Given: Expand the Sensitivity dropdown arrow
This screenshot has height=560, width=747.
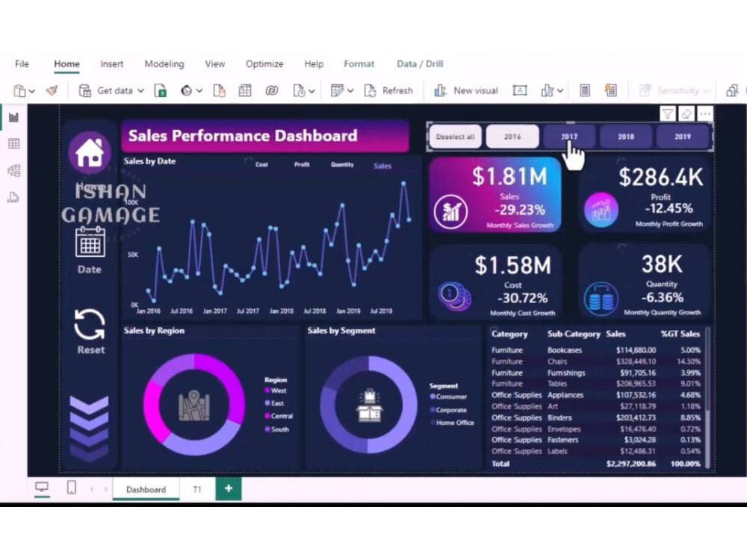Looking at the screenshot, I should point(706,91).
